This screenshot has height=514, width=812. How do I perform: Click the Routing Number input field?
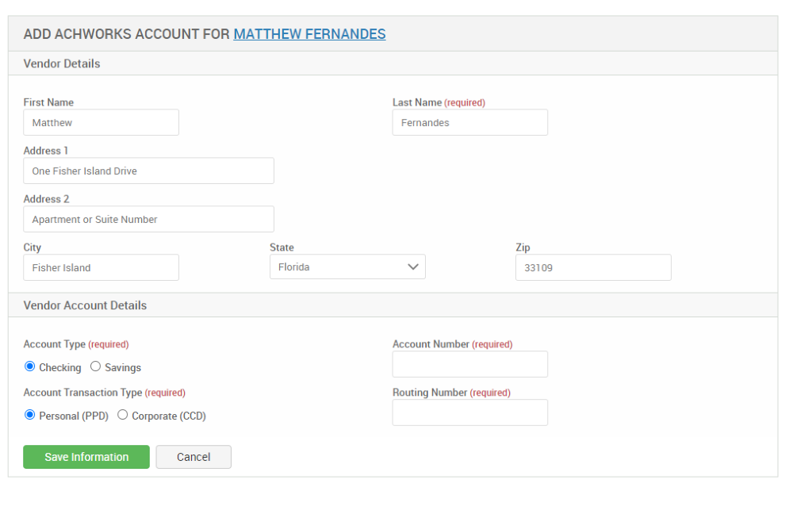(469, 412)
